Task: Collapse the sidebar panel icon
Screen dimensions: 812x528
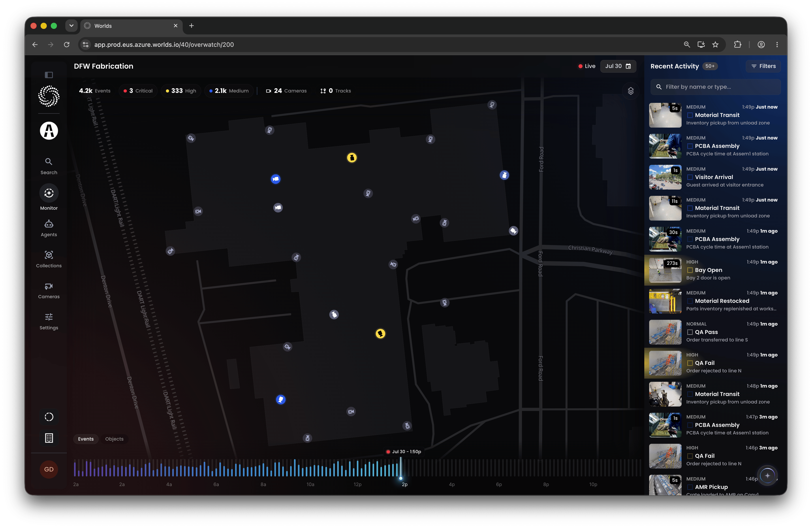Action: point(49,75)
